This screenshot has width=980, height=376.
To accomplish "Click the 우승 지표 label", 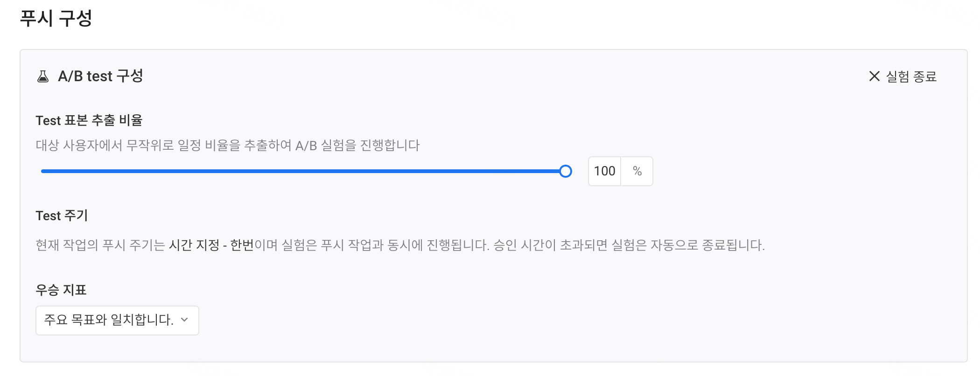I will (61, 290).
